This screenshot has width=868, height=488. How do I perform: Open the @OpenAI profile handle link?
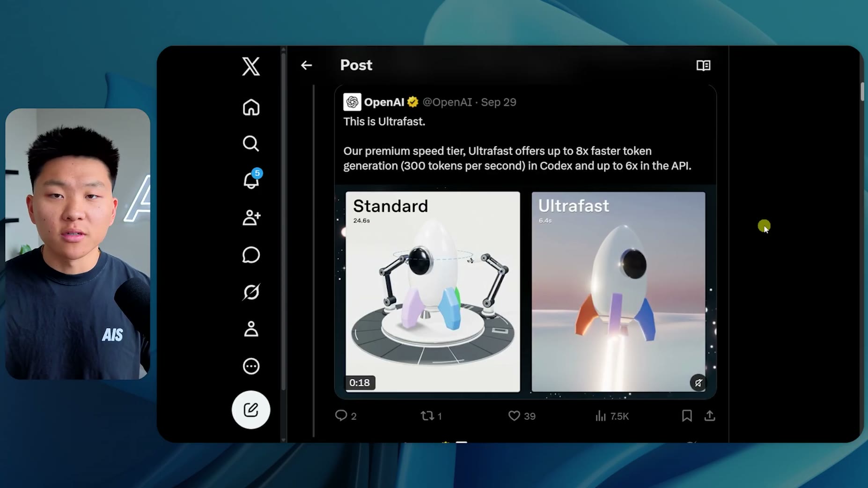pos(447,102)
